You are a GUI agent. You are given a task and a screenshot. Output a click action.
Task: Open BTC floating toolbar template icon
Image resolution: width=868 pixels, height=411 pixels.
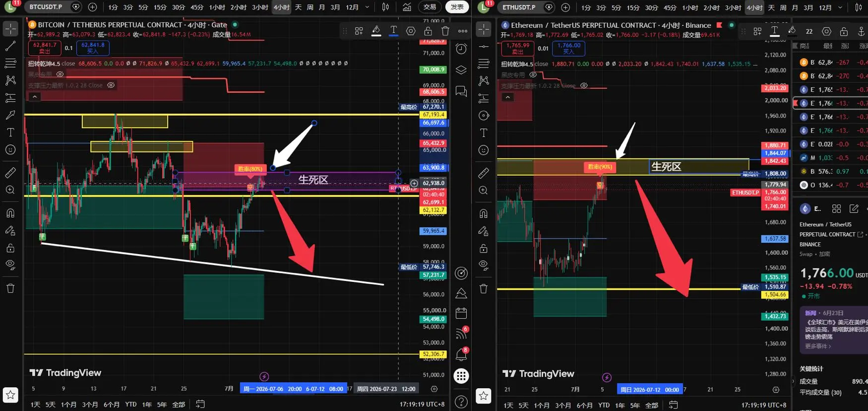point(359,31)
